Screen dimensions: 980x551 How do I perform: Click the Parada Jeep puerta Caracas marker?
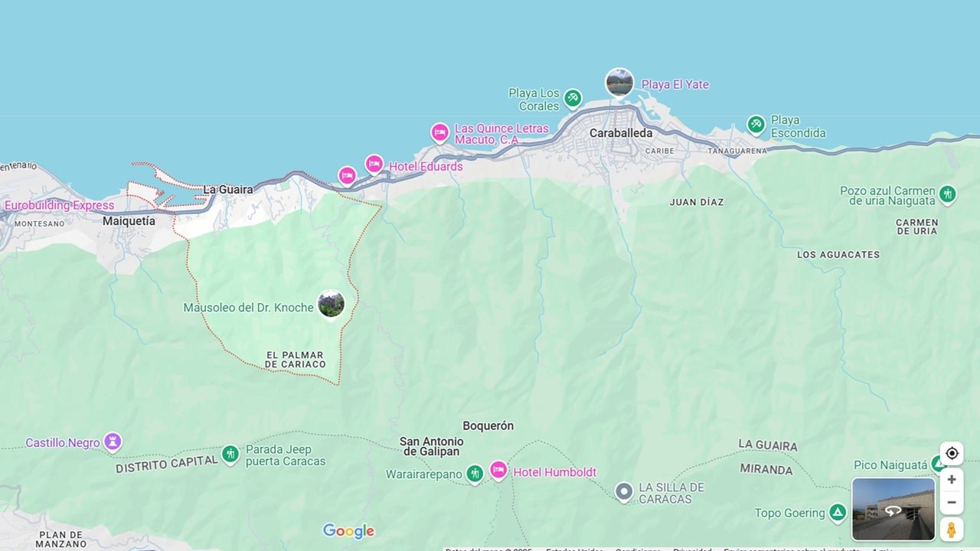coord(230,455)
